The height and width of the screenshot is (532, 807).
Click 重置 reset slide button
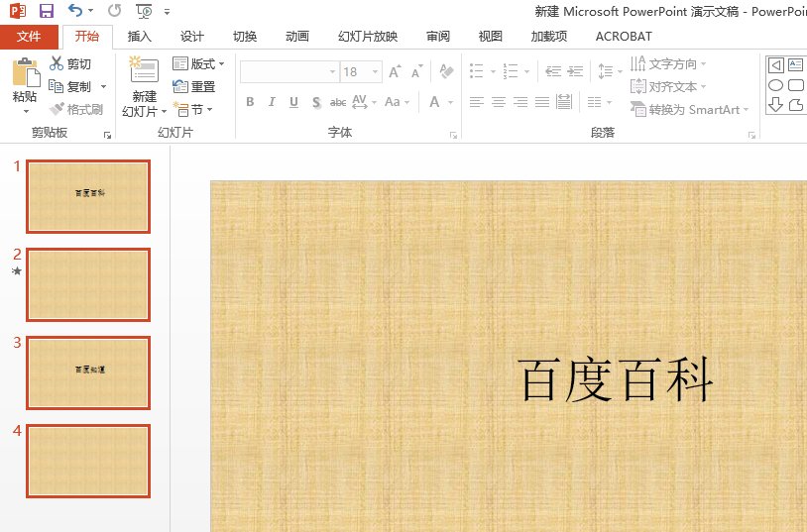coord(193,86)
